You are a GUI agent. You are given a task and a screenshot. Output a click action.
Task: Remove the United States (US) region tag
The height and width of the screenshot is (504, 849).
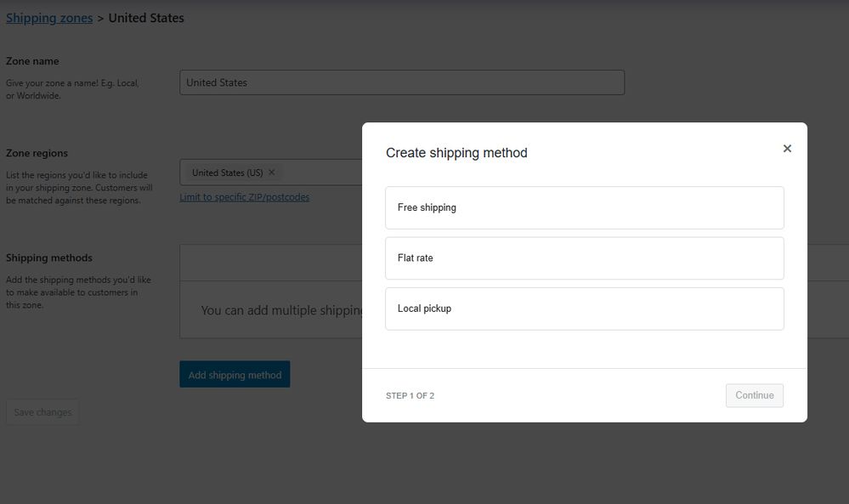(x=272, y=173)
